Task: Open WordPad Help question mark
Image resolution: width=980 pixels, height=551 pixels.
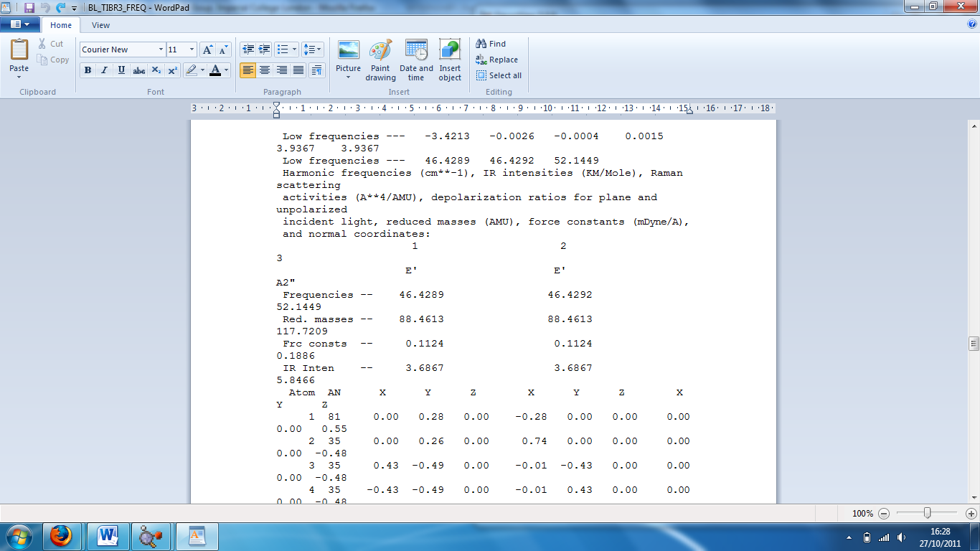Action: (x=972, y=24)
